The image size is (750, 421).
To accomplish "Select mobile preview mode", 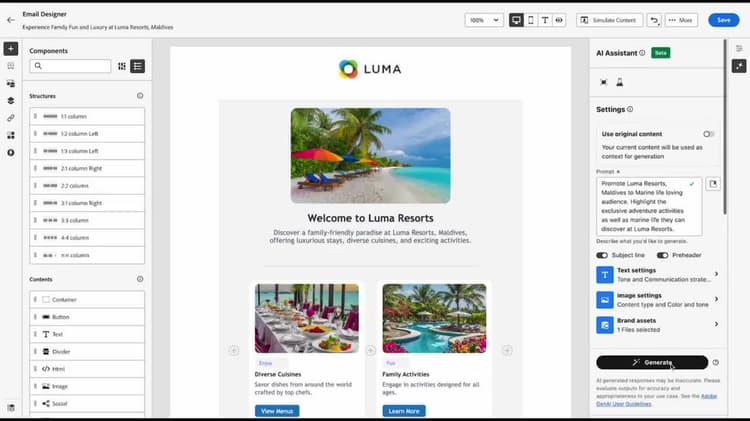I will 530,20.
